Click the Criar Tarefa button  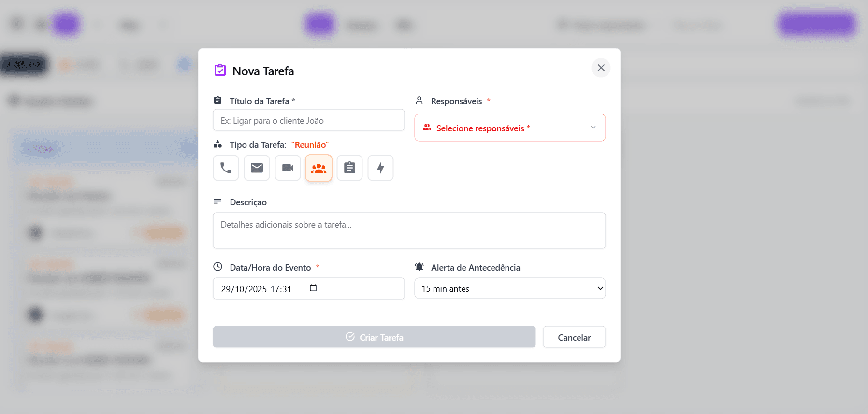coord(374,337)
